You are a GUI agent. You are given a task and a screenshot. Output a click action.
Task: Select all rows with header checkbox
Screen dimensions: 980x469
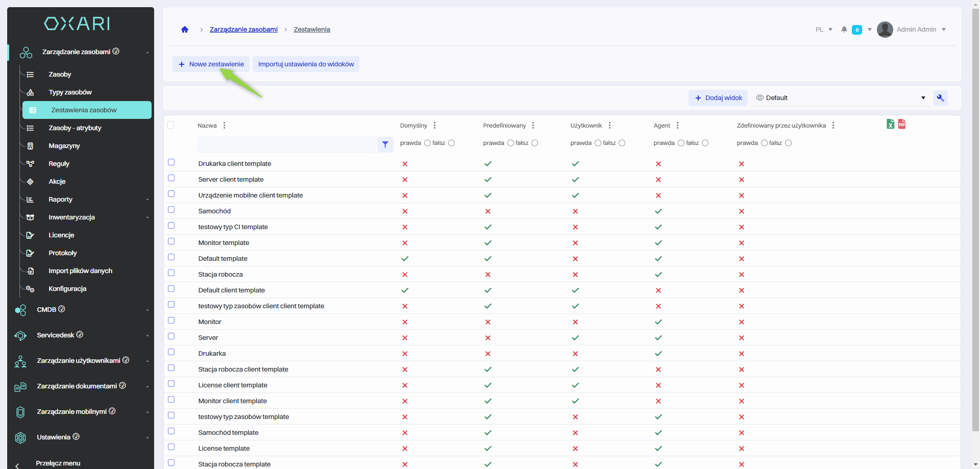click(x=171, y=125)
